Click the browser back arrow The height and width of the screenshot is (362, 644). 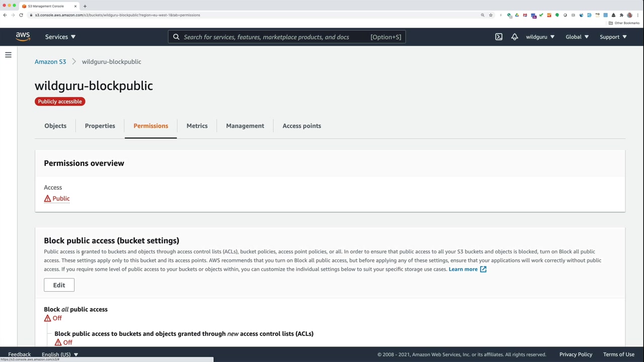(x=5, y=15)
